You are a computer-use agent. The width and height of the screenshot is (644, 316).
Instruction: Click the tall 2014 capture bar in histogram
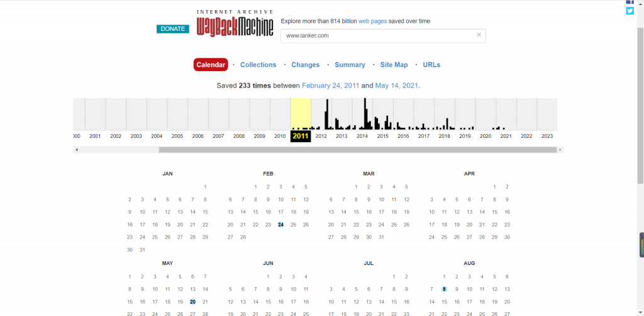(365, 114)
